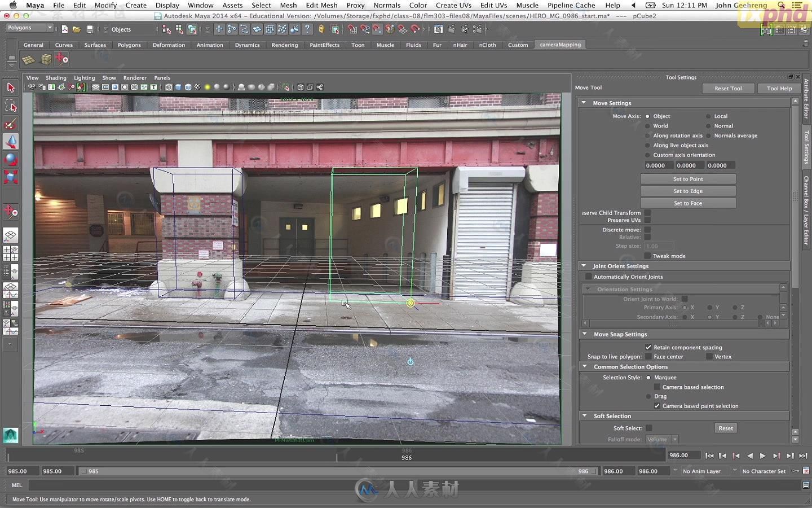Click Set to Edge button
Viewport: 812px width, 508px height.
coord(688,191)
